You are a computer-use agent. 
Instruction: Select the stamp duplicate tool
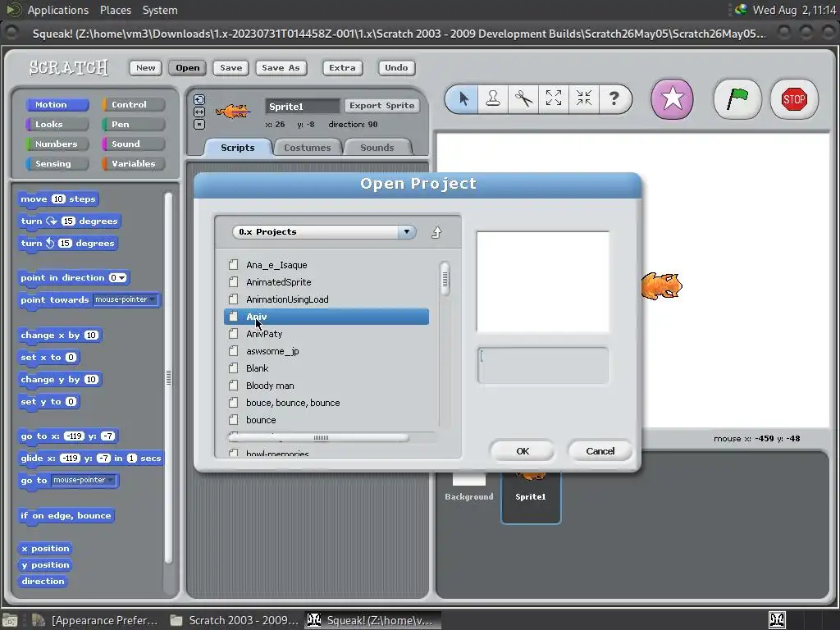coord(493,98)
